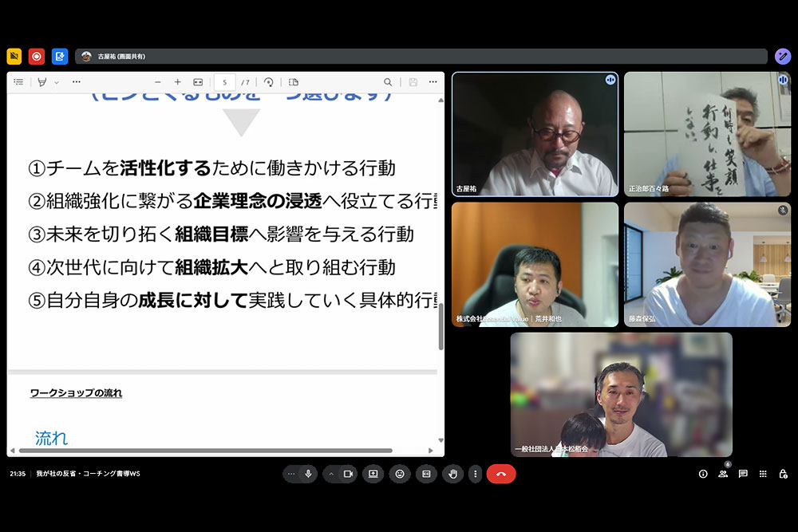Click the PDF page number field

pyautogui.click(x=225, y=82)
